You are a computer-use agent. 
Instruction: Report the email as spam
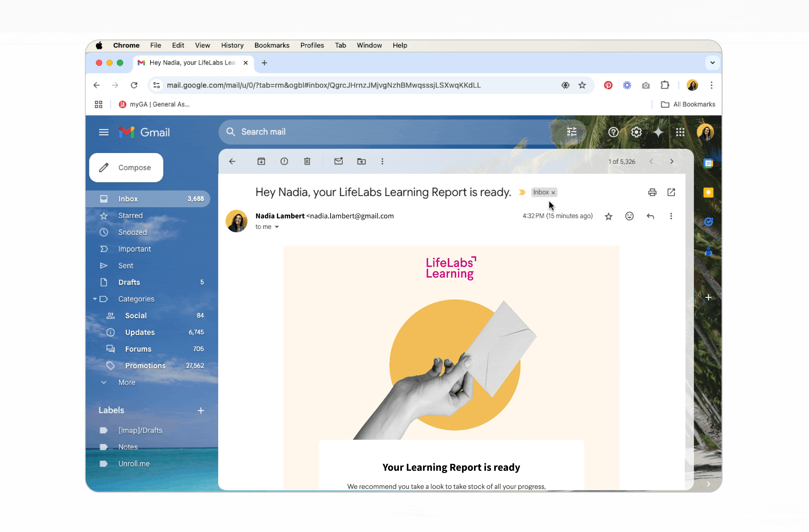(284, 161)
